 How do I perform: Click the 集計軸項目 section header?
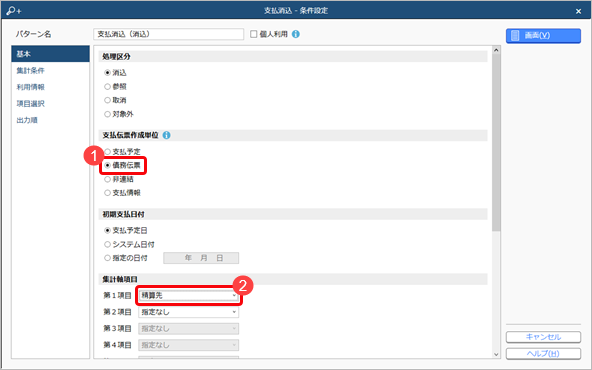[x=293, y=279]
